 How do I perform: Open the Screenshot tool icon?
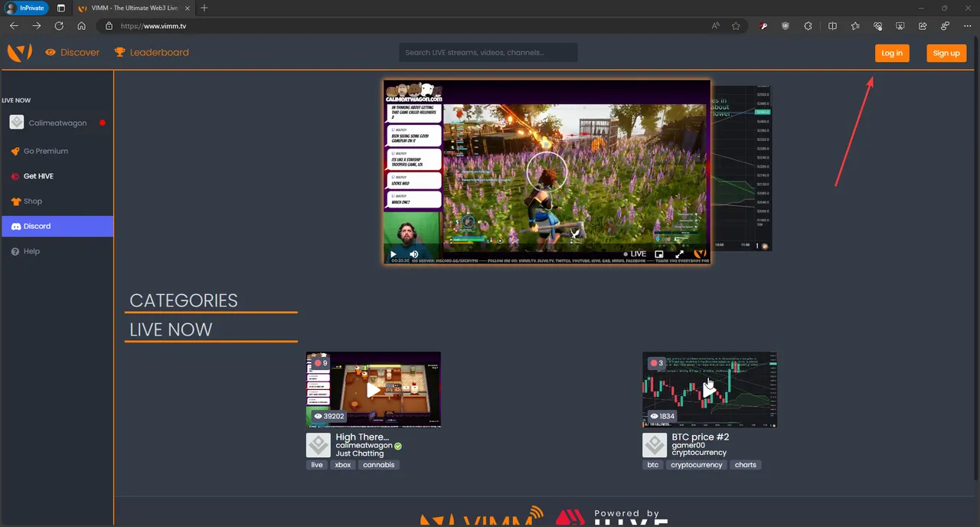[900, 25]
